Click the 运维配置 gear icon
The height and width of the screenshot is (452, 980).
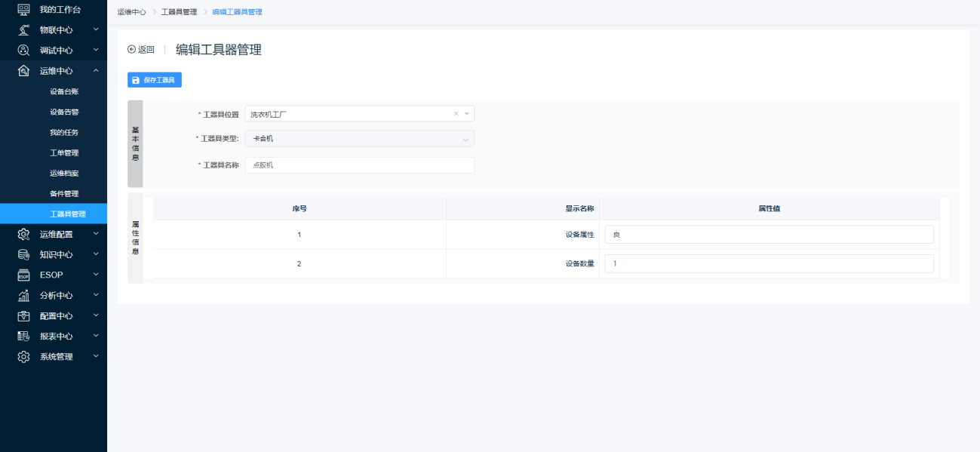pyautogui.click(x=23, y=235)
